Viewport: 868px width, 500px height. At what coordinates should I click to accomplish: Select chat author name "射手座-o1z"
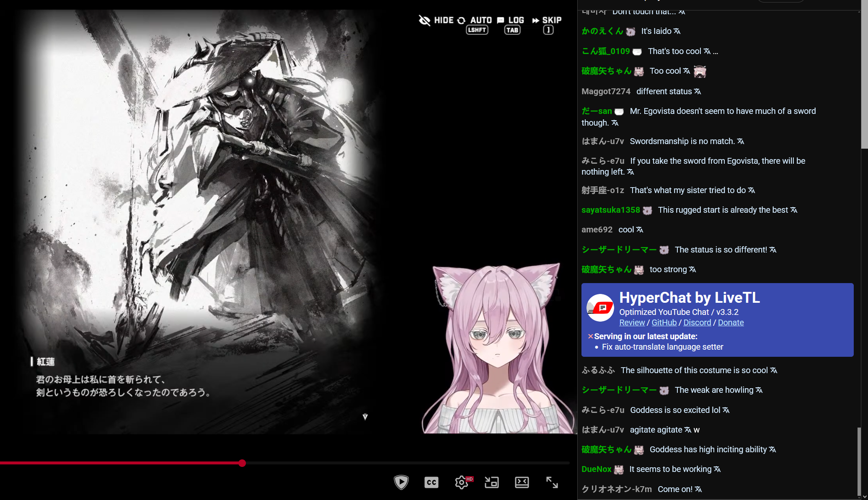pyautogui.click(x=603, y=191)
